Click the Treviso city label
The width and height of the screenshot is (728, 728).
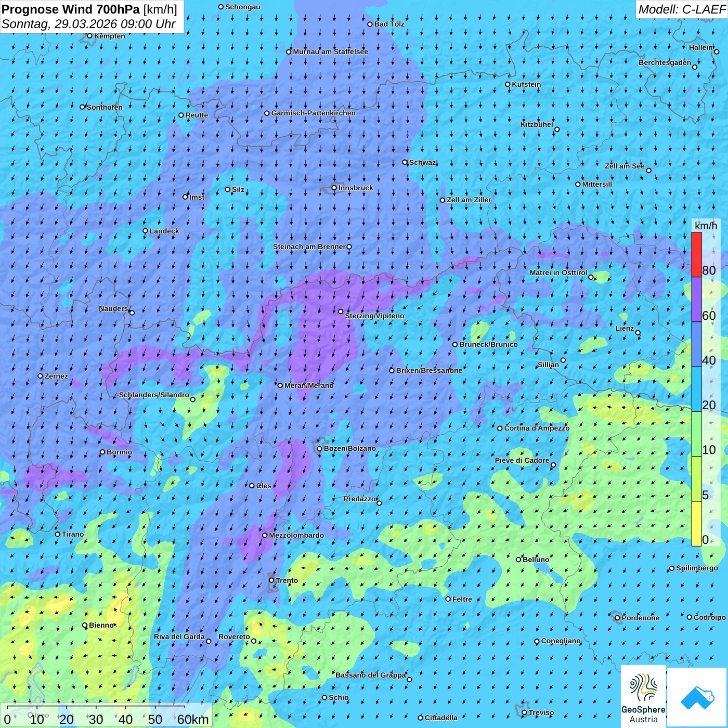tap(541, 712)
